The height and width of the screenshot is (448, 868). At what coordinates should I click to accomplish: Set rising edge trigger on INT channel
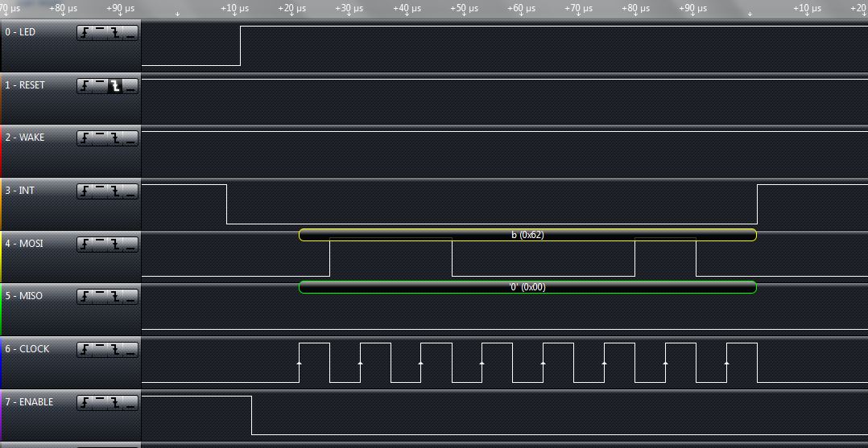click(x=84, y=191)
